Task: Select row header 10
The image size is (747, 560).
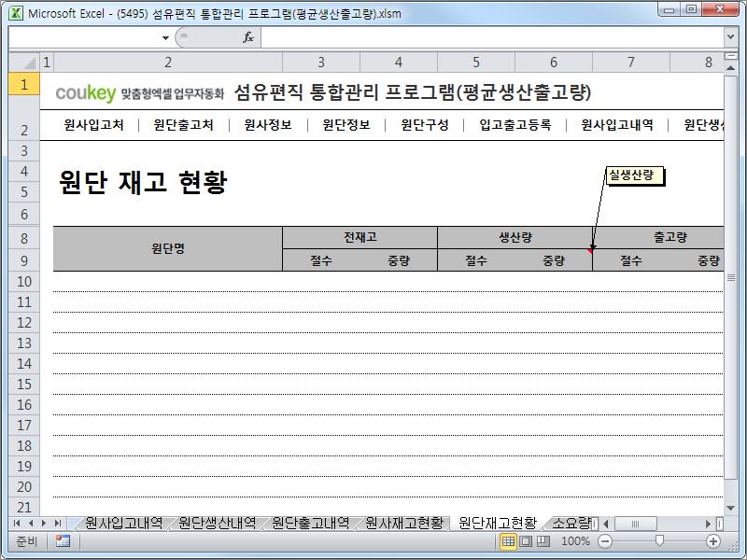Action: coord(24,282)
